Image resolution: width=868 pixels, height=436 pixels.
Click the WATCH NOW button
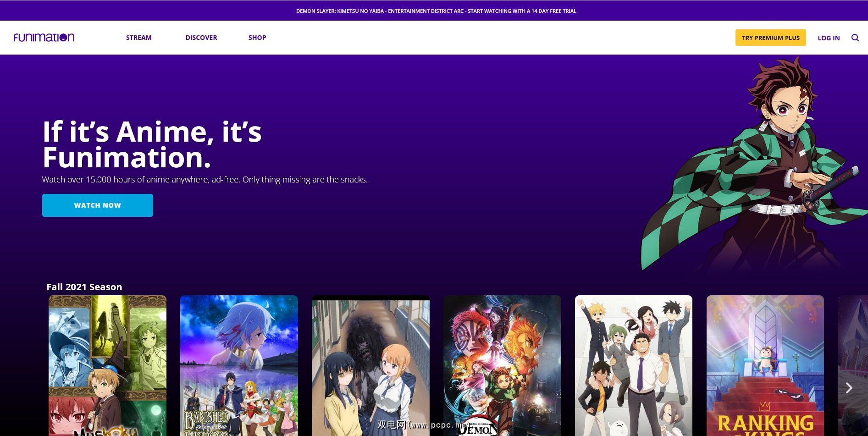click(x=98, y=205)
